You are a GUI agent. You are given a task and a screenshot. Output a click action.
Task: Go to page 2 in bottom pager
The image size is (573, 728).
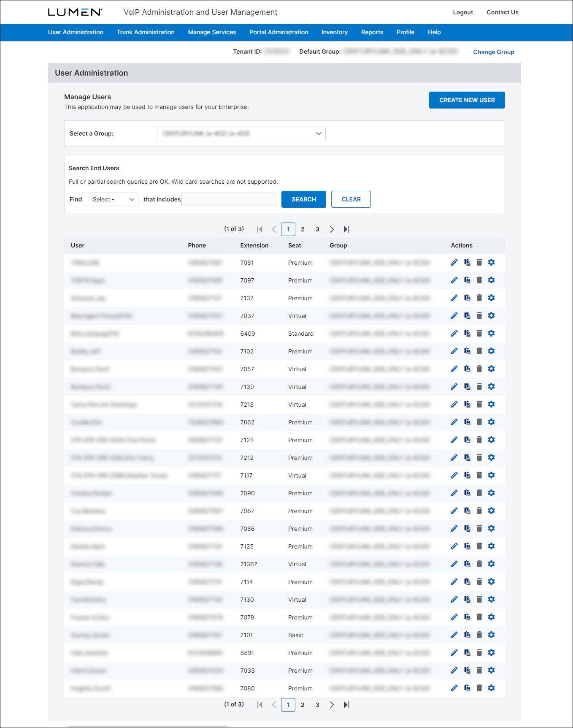303,705
